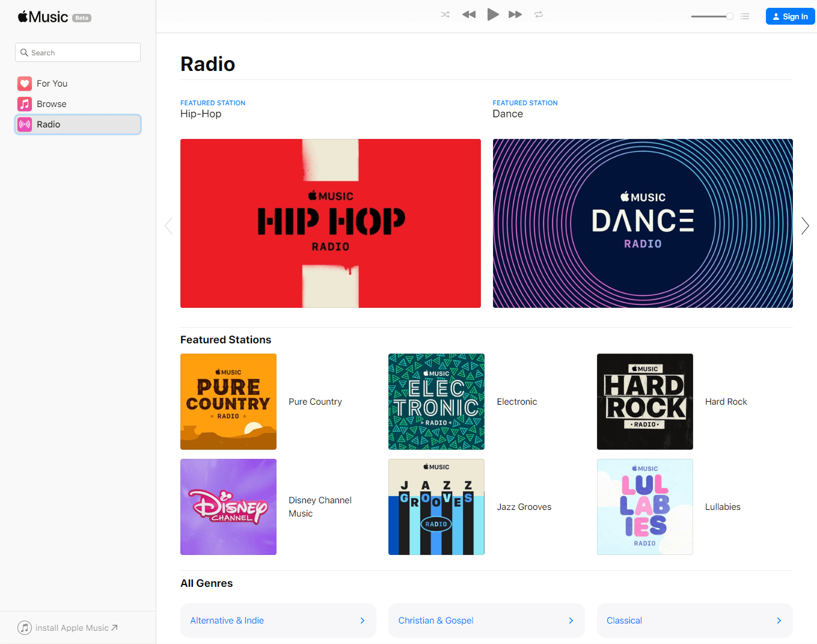This screenshot has height=644, width=817.
Task: Open the Hip-Hop Radio featured artwork
Action: click(x=331, y=223)
